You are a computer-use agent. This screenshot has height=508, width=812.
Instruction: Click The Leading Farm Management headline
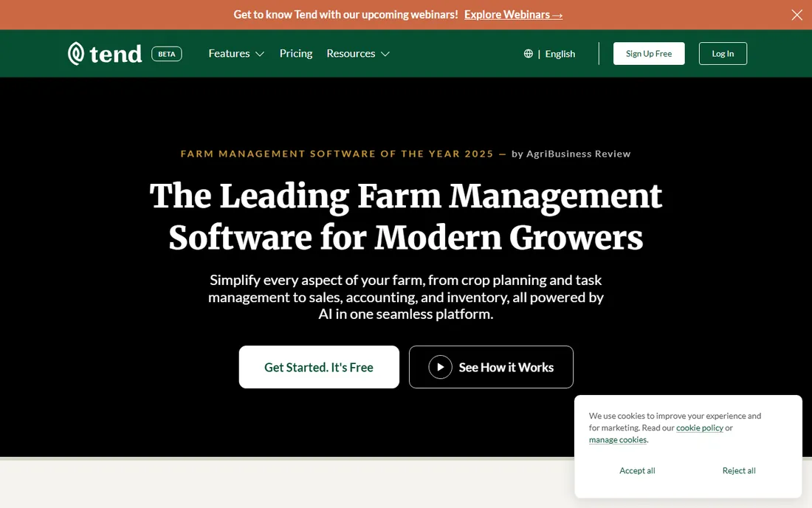point(406,216)
